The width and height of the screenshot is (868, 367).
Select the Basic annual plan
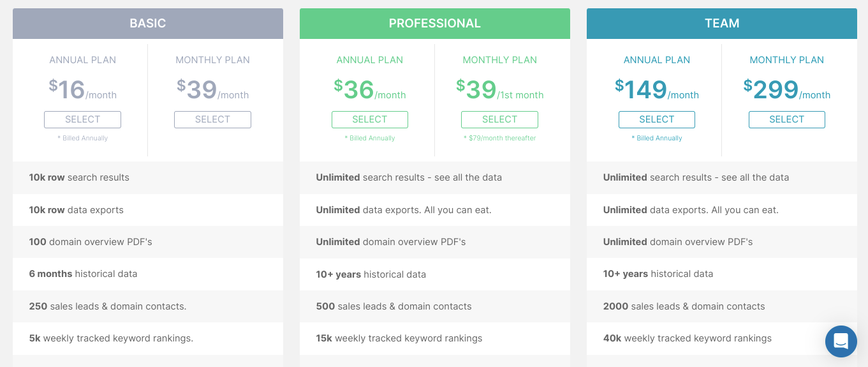click(x=82, y=119)
